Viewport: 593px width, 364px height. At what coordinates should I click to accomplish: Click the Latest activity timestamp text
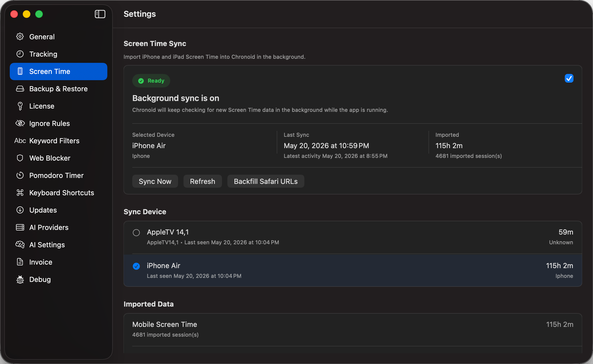[336, 156]
